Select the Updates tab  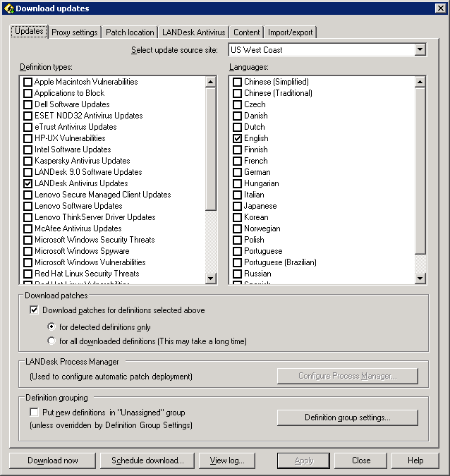click(x=29, y=31)
